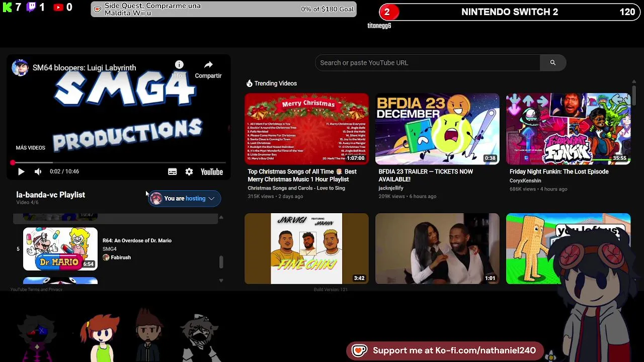The height and width of the screenshot is (362, 644).
Task: Click the orange-haired avatar character
Action: pos(101,337)
